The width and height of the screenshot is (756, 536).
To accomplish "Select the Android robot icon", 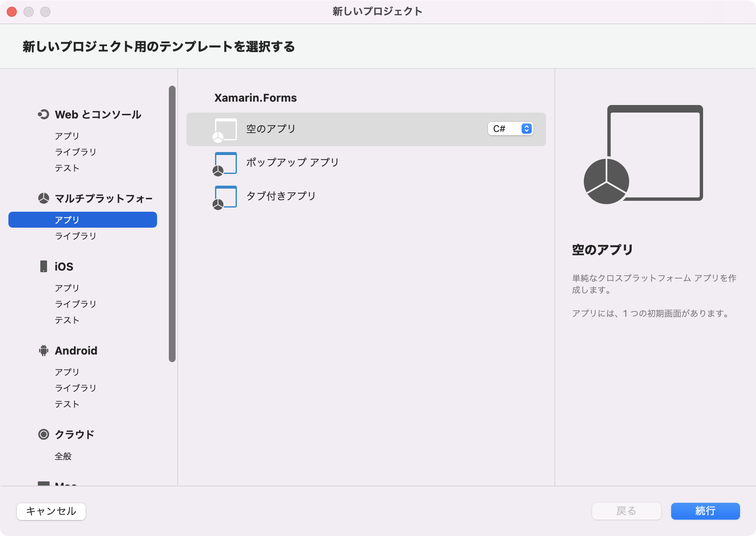I will 44,350.
